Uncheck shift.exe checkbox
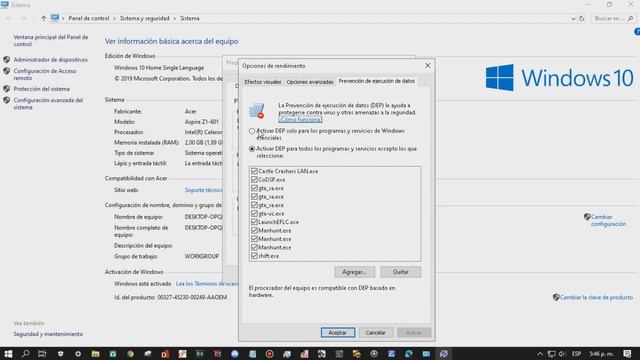Image resolution: width=640 pixels, height=360 pixels. tap(254, 256)
